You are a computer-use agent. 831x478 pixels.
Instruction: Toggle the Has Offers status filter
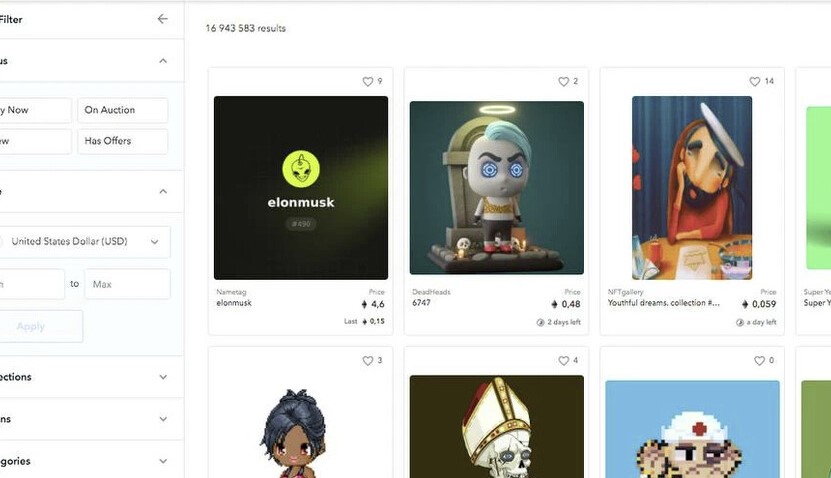[x=122, y=141]
